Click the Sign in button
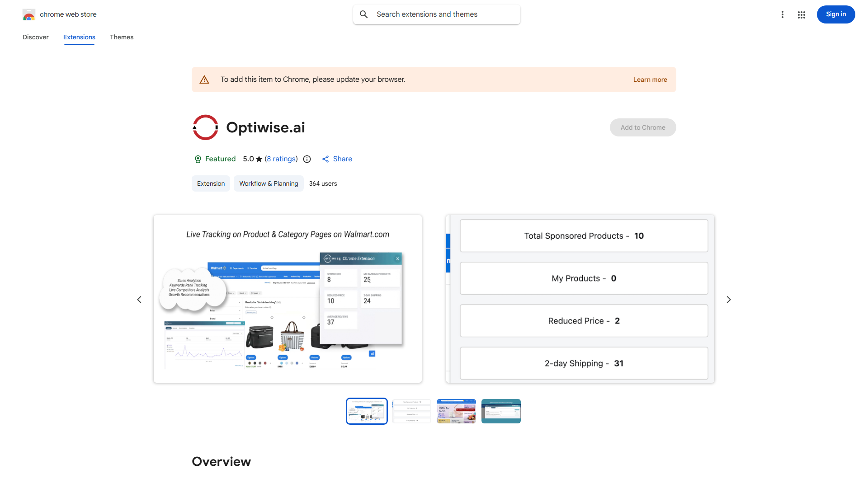This screenshot has height=488, width=868. (x=835, y=14)
